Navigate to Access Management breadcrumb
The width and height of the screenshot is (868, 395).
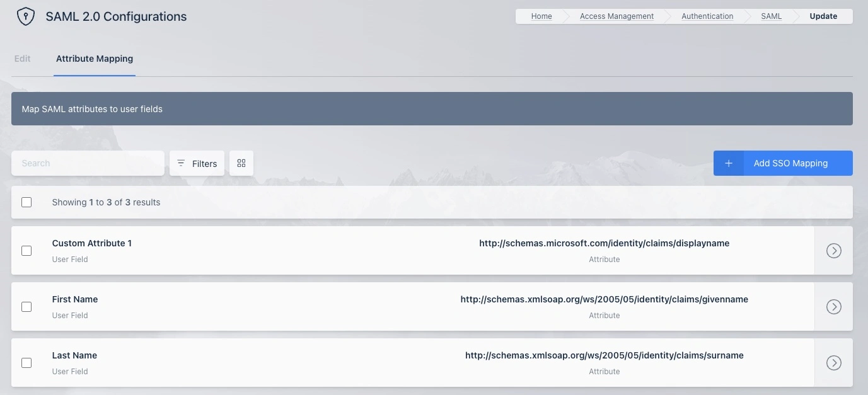click(616, 16)
